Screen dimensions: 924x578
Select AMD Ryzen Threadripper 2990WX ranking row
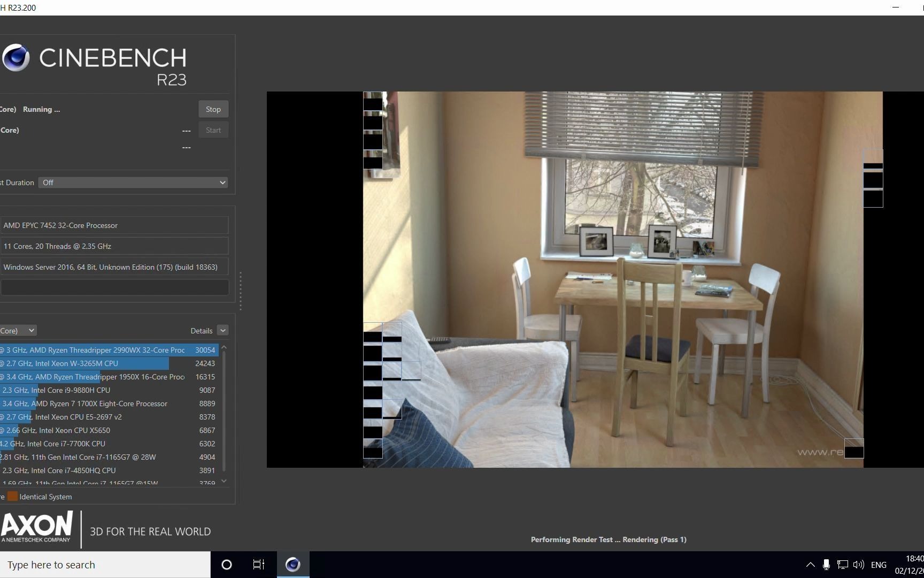click(109, 350)
